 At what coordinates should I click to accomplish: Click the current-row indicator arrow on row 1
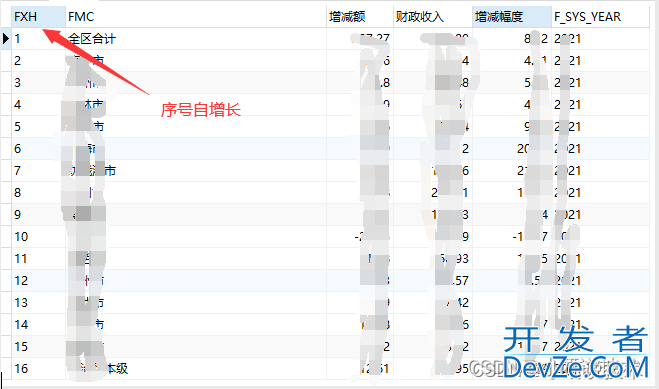coord(6,39)
